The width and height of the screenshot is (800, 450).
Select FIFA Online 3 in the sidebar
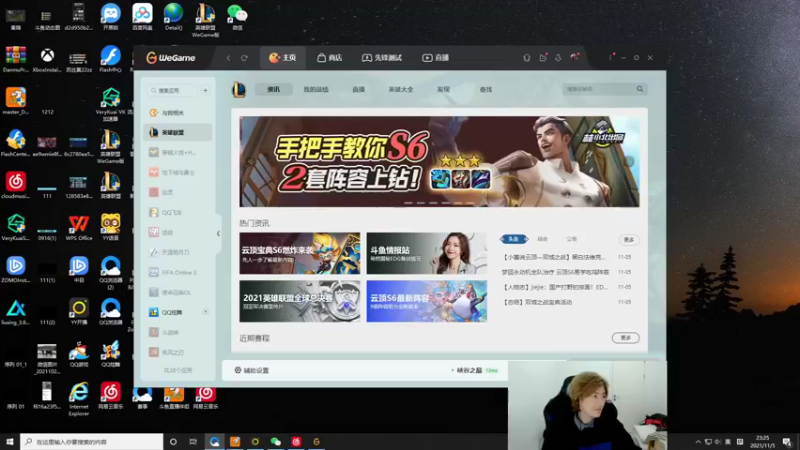pyautogui.click(x=178, y=272)
